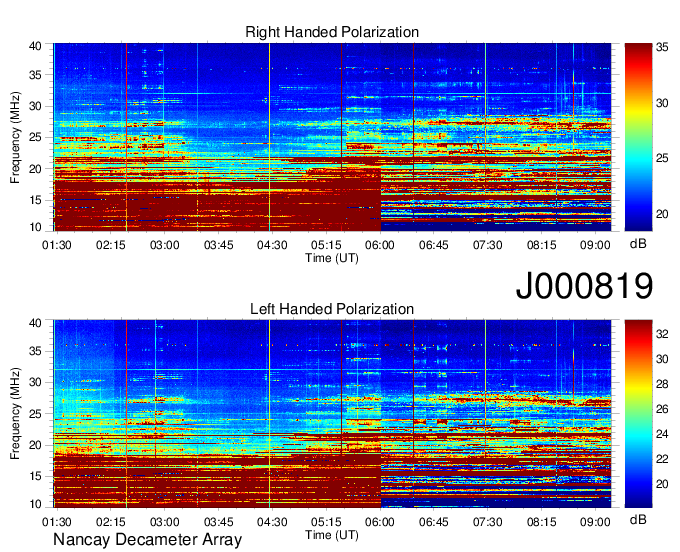Click the "06:00" time tick on the Right Handed plot

[380, 245]
